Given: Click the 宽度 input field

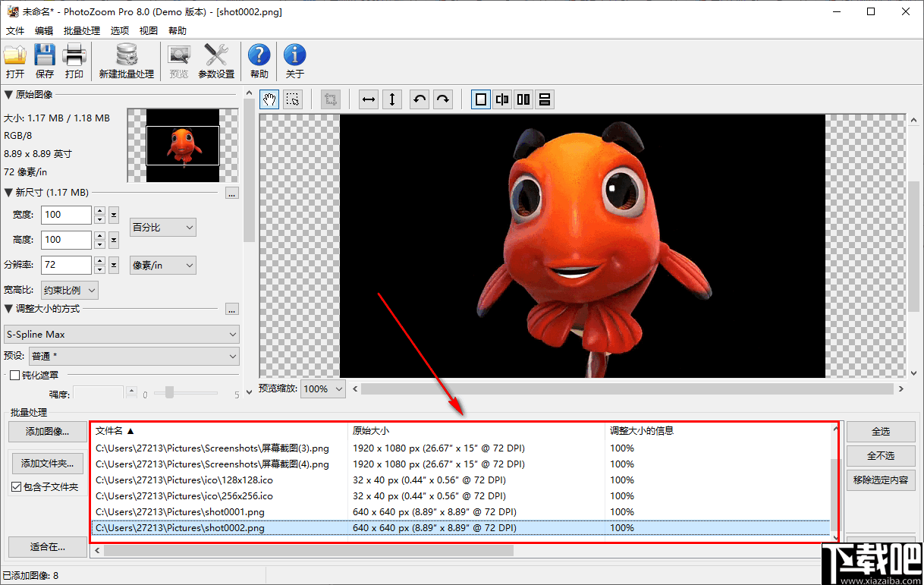Looking at the screenshot, I should (x=65, y=215).
